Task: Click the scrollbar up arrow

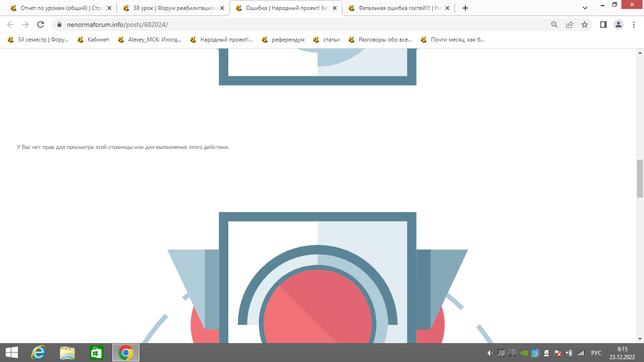Action: (640, 52)
